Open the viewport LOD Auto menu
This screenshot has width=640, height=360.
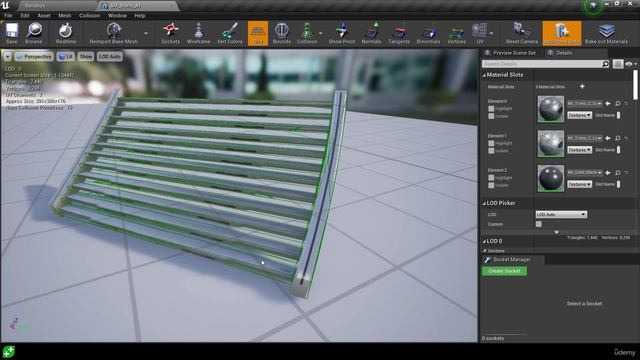[109, 57]
